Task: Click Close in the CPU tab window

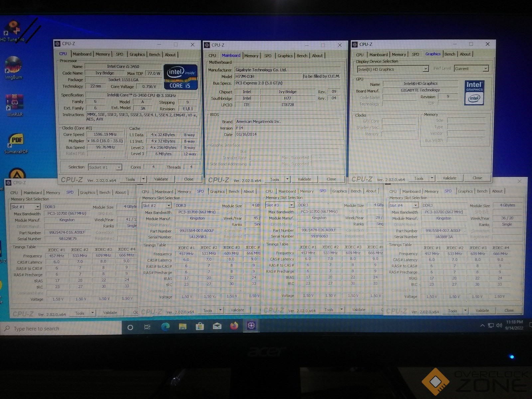Action: coord(189,179)
